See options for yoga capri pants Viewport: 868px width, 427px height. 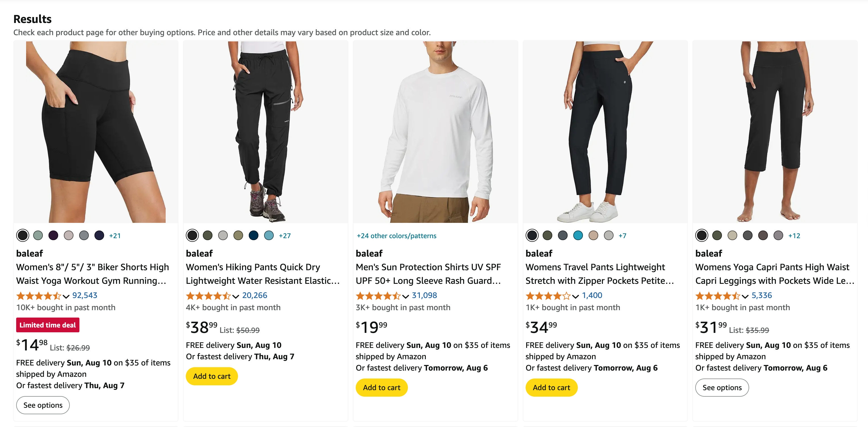(x=722, y=388)
